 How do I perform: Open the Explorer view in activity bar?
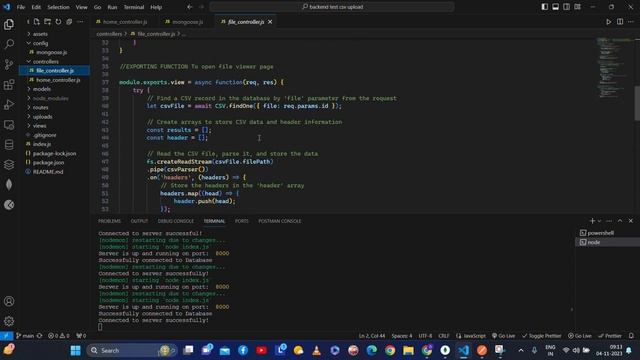pos(9,24)
